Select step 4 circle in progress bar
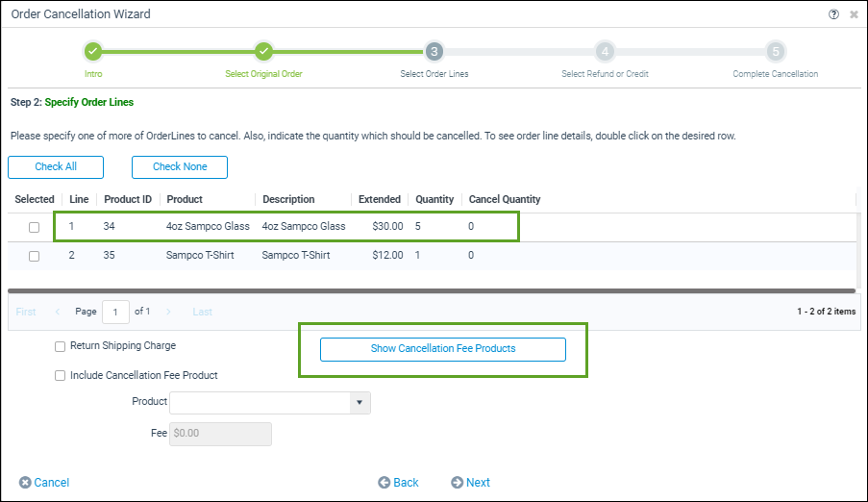Image resolution: width=868 pixels, height=502 pixels. pos(605,52)
